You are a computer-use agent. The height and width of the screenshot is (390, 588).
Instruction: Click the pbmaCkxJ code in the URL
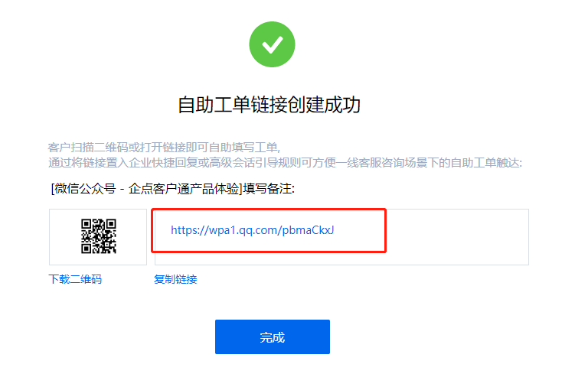coord(308,230)
